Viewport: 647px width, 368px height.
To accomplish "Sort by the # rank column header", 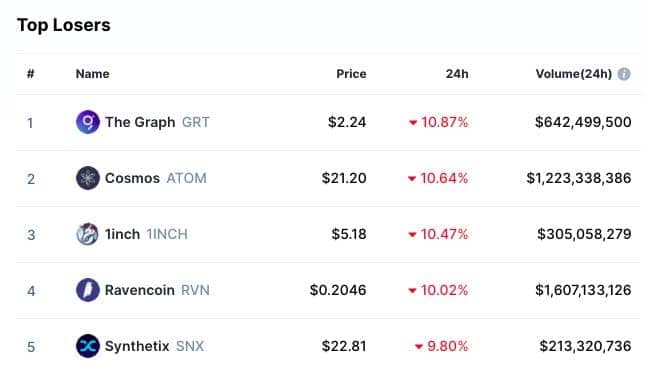I will tap(31, 74).
